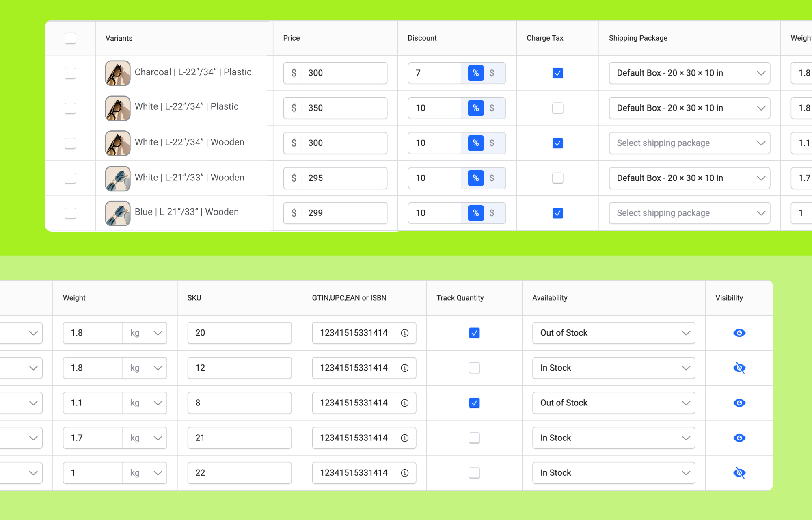This screenshot has width=812, height=520.
Task: Click info icon in SKU 22 row's GTIN field
Action: click(x=404, y=473)
